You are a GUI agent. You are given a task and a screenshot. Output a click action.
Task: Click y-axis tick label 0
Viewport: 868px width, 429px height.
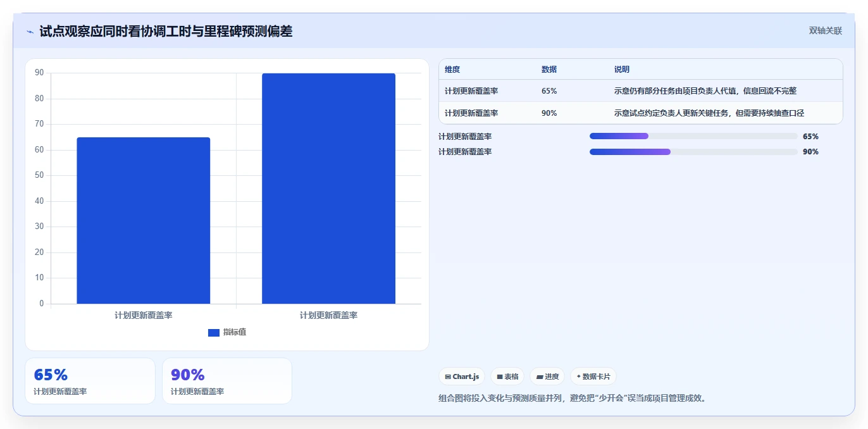42,304
